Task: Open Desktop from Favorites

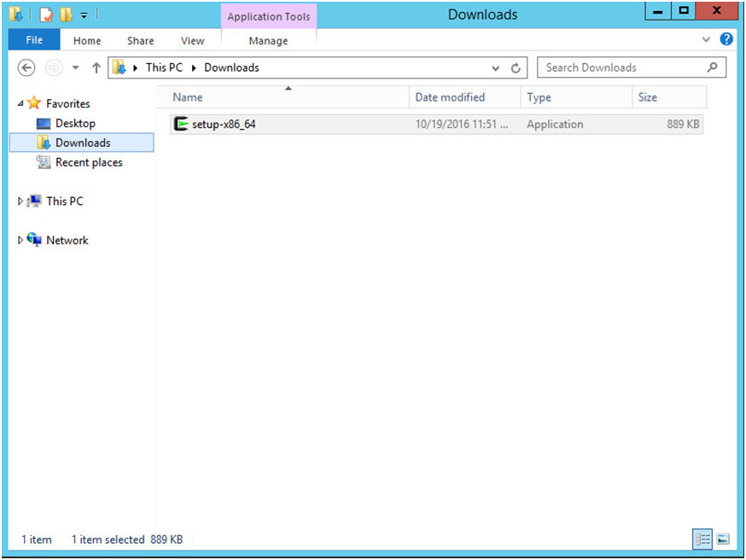Action: click(75, 123)
